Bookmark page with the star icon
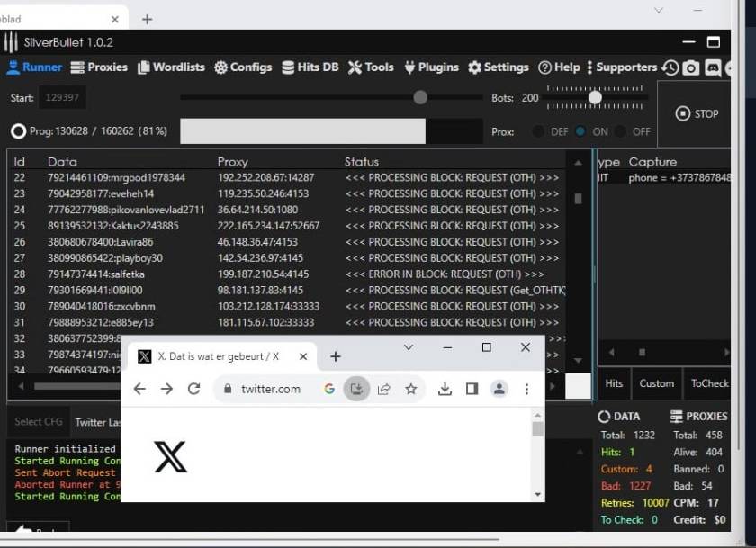This screenshot has width=756, height=548. [410, 389]
